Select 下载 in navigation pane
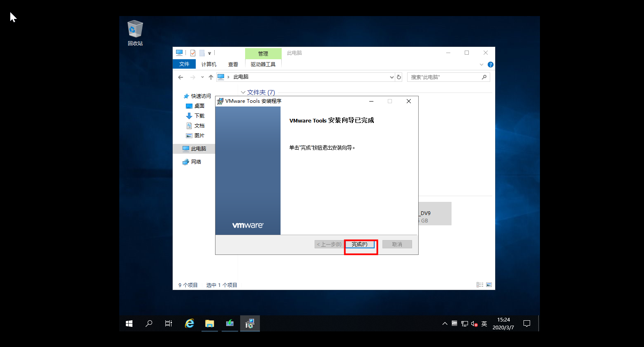 [x=195, y=116]
